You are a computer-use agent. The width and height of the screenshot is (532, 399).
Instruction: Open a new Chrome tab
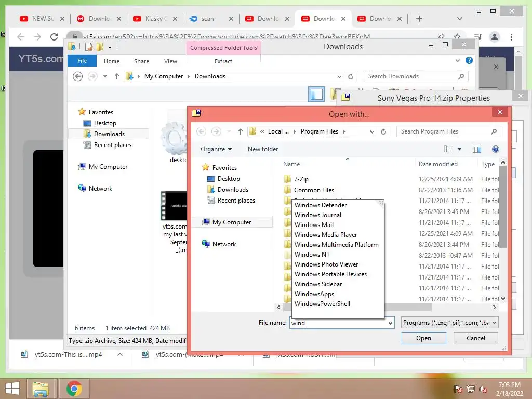[419, 19]
